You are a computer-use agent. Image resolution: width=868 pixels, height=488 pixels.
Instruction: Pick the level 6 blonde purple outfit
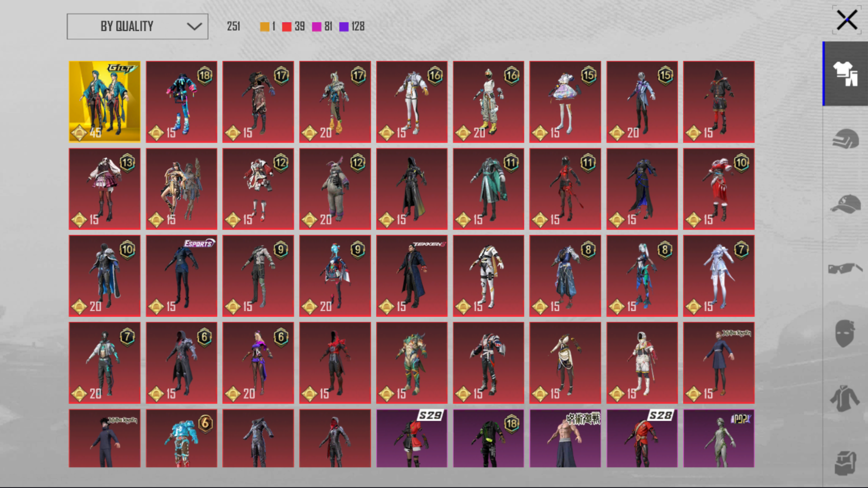click(258, 363)
